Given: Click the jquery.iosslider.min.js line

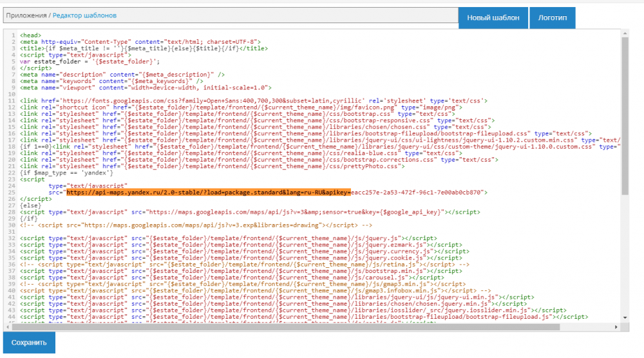Looking at the screenshot, I should pos(293,310).
